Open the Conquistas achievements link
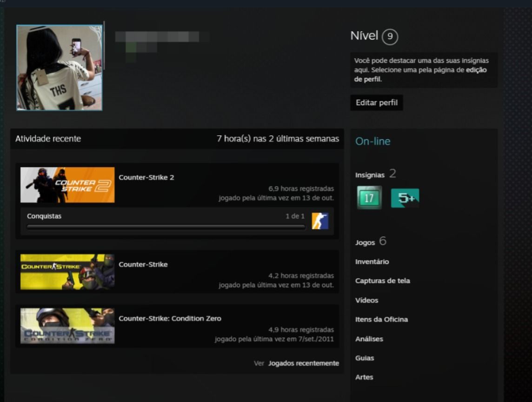The image size is (532, 402). (44, 216)
